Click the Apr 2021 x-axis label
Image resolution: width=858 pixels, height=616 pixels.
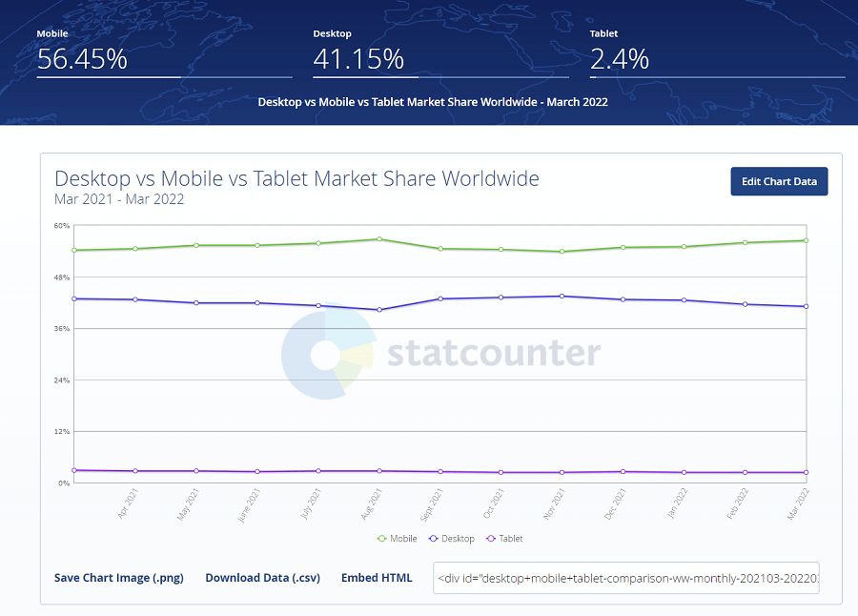point(128,503)
